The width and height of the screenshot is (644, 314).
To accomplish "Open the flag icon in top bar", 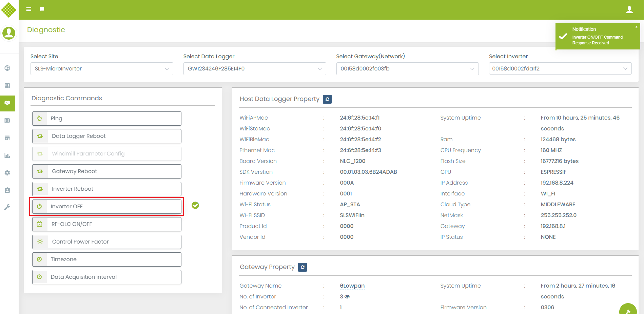I will coord(42,9).
